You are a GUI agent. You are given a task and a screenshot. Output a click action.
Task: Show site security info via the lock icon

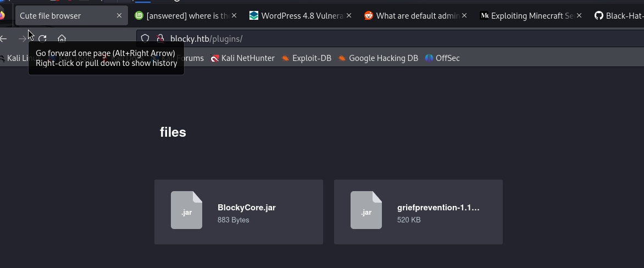[160, 38]
